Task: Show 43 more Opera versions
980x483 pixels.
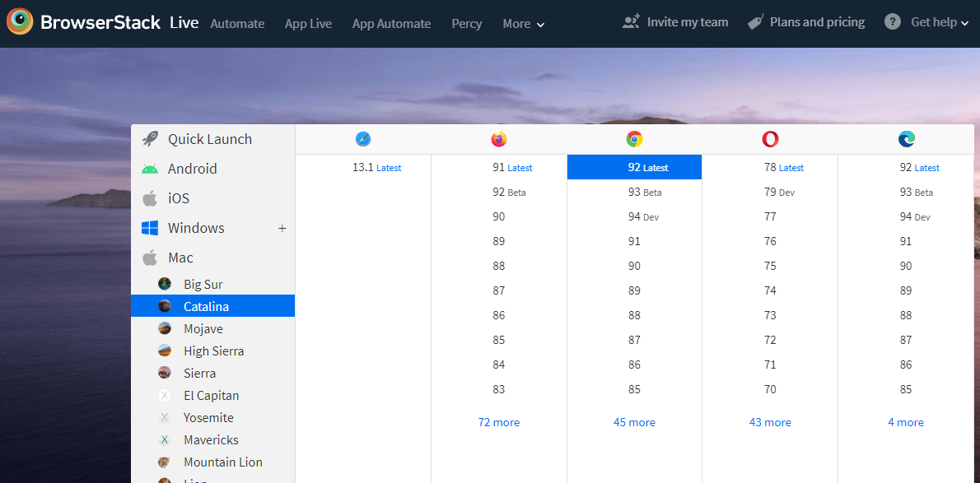Action: coord(770,422)
